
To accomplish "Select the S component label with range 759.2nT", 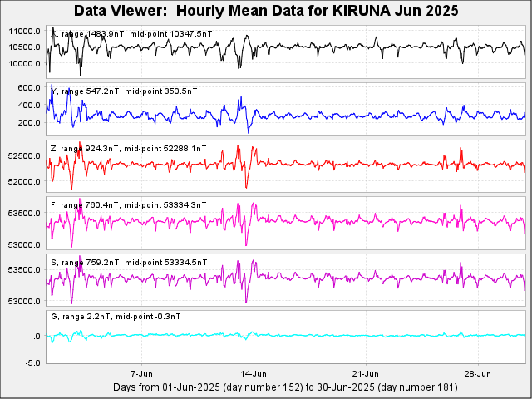I will point(129,263).
